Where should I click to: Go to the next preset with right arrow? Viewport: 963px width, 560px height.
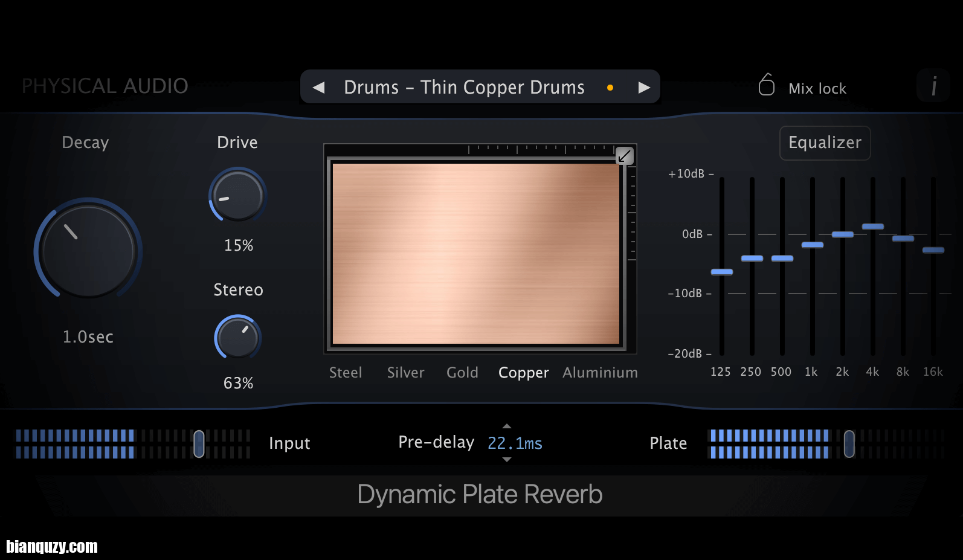coord(644,88)
